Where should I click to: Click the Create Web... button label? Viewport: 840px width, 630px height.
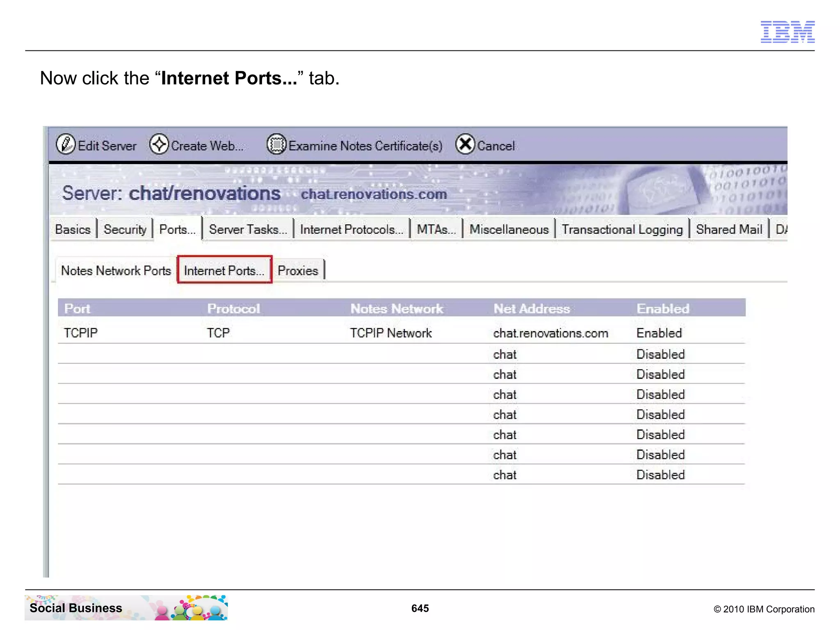tap(207, 146)
